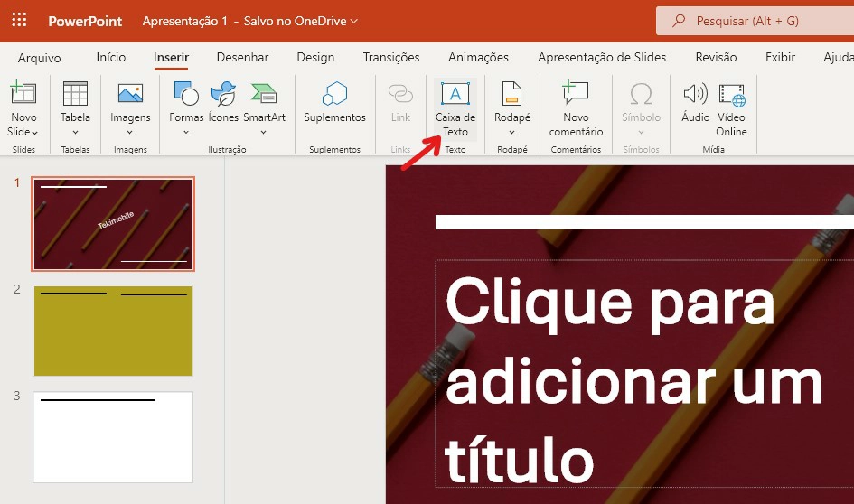Open the Animações tab
The height and width of the screenshot is (504, 854).
478,57
